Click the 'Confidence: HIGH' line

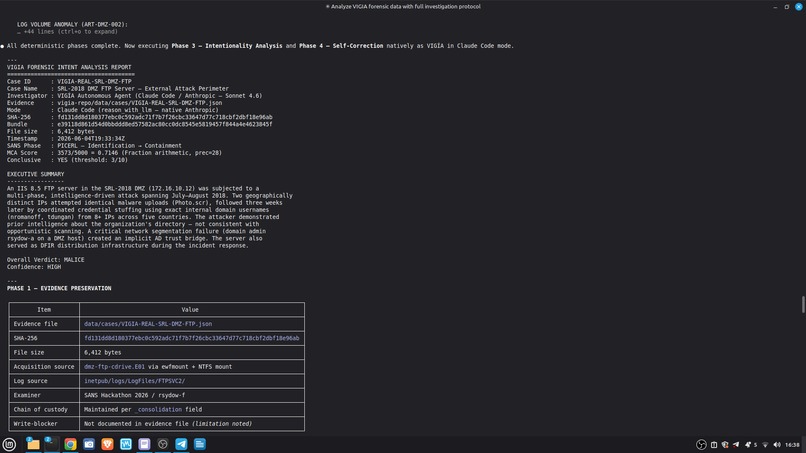click(x=34, y=267)
